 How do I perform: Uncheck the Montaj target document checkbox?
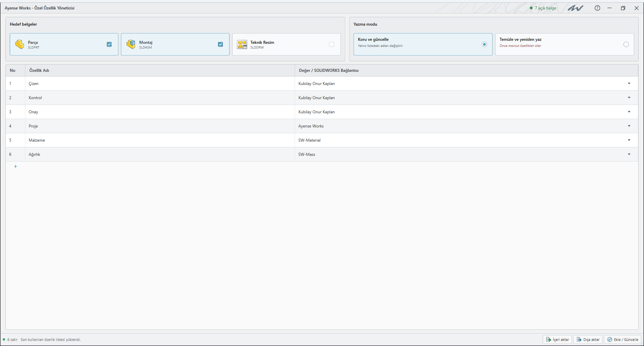point(220,44)
